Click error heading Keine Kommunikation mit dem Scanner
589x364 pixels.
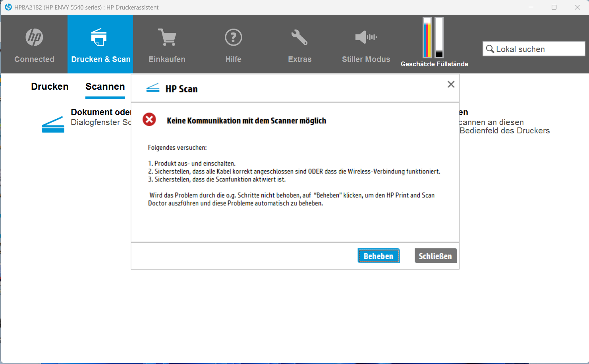pos(246,121)
